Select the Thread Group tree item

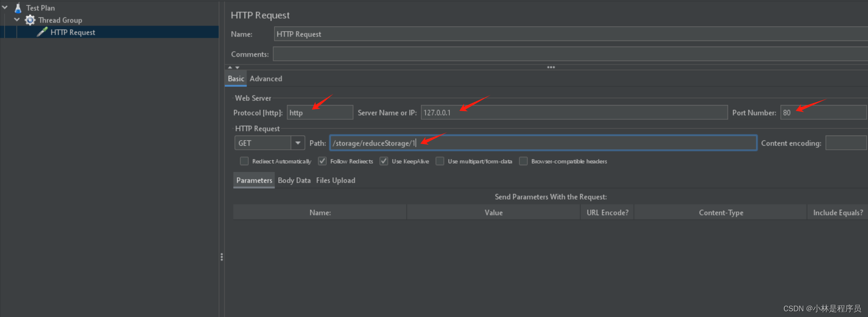pos(60,20)
